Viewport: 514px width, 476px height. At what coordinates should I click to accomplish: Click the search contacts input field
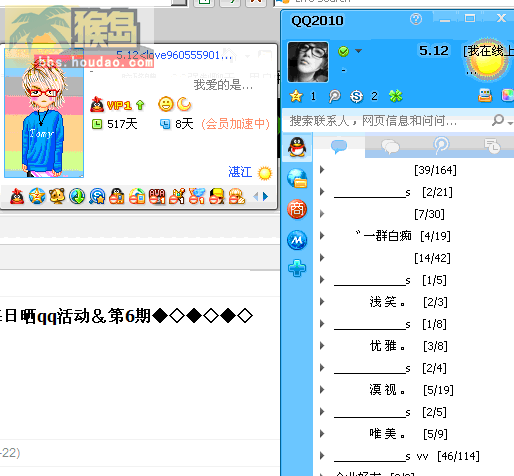tap(387, 120)
